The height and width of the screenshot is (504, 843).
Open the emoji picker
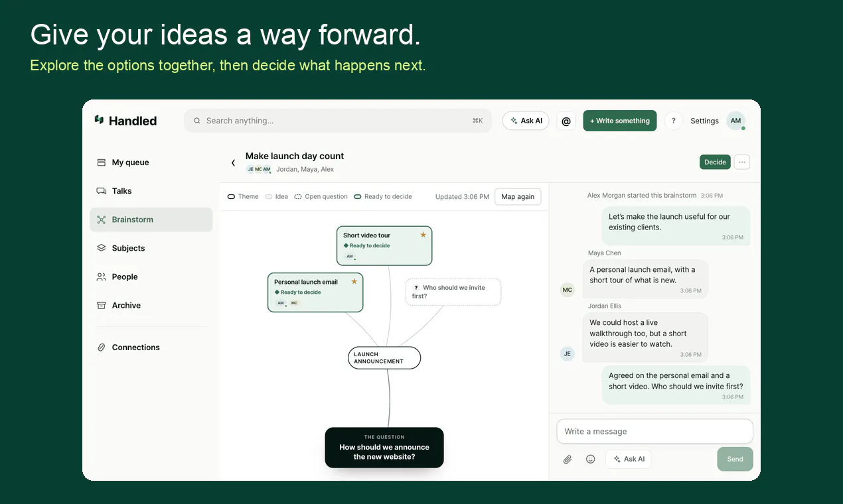coord(590,459)
